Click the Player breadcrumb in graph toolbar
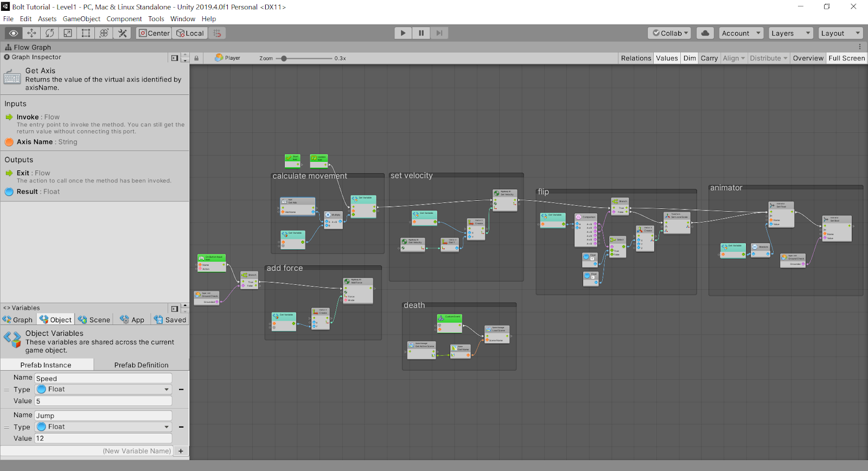Screen dimensions: 868x471 point(228,58)
